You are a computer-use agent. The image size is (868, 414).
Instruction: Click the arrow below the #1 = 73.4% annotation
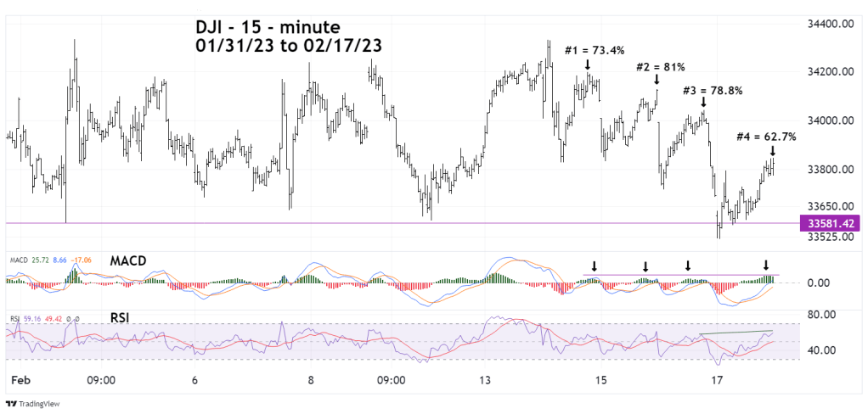click(587, 65)
